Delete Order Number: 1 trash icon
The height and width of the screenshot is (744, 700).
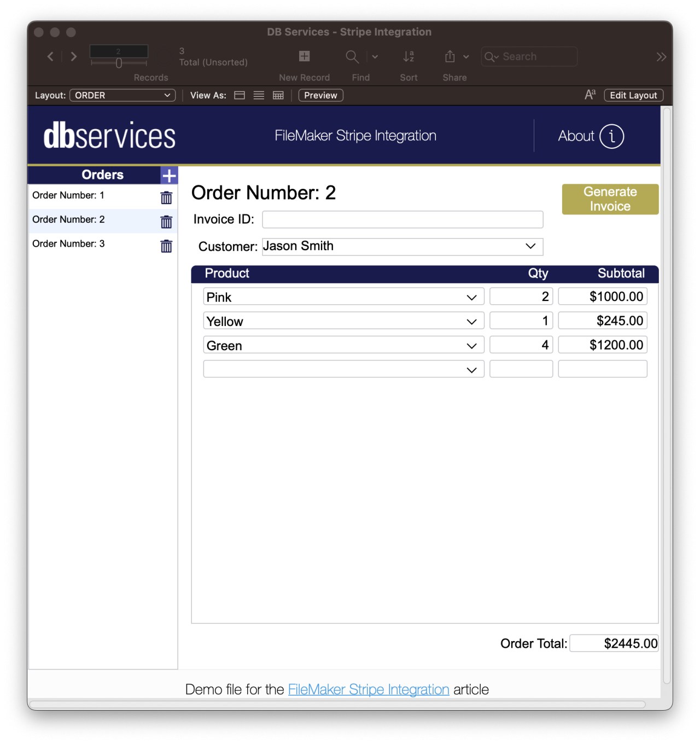tap(166, 197)
